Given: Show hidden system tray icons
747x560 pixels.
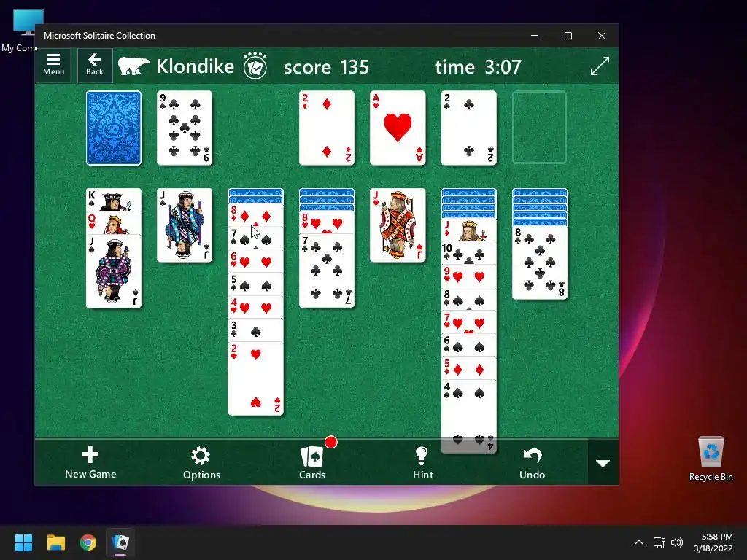Looking at the screenshot, I should [639, 542].
